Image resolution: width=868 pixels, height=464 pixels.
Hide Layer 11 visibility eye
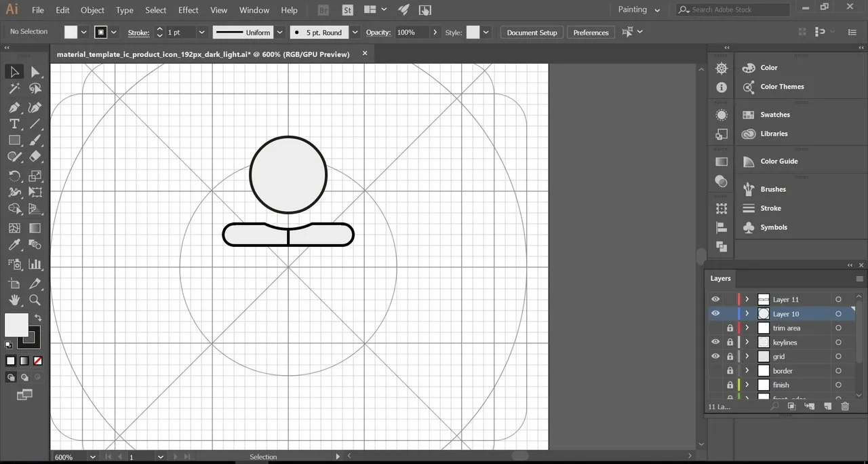715,299
